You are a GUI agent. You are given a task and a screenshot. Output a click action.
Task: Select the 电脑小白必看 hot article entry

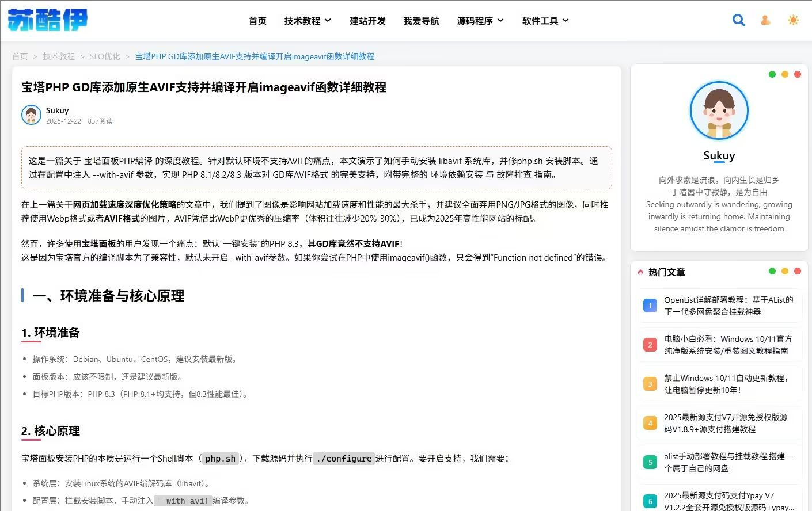(727, 345)
